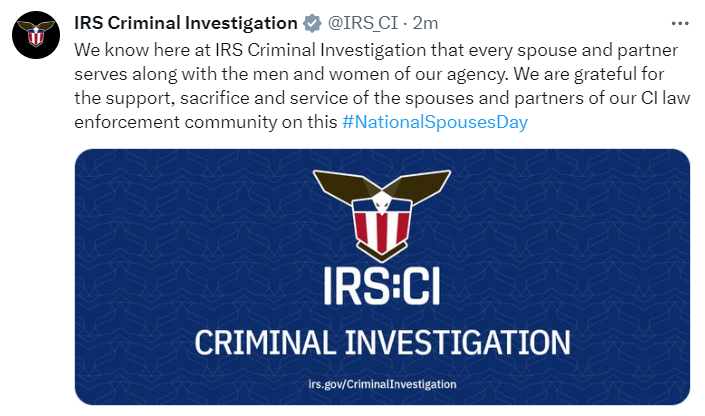Viewport: 705px width, 416px height.
Task: Open the #NationalSpousesDay hashtag
Action: coord(434,122)
